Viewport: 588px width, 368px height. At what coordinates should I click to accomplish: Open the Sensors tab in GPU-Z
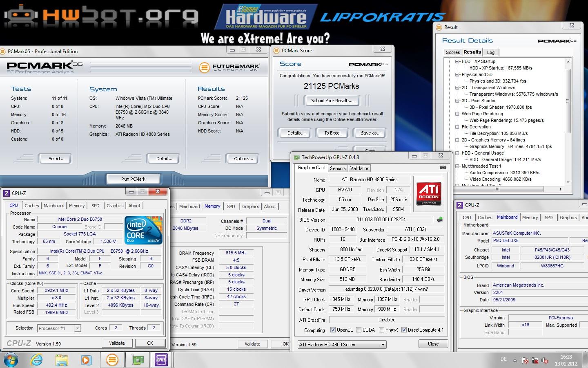338,168
